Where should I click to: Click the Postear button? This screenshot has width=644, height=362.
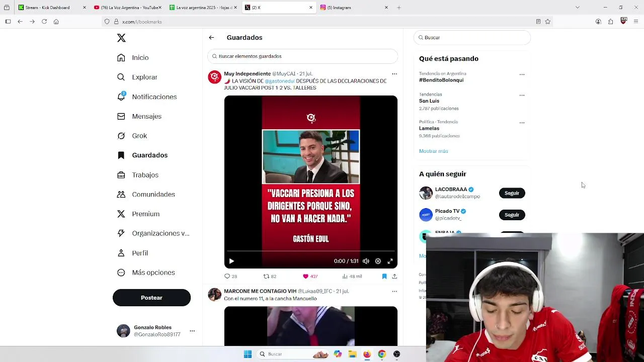151,298
